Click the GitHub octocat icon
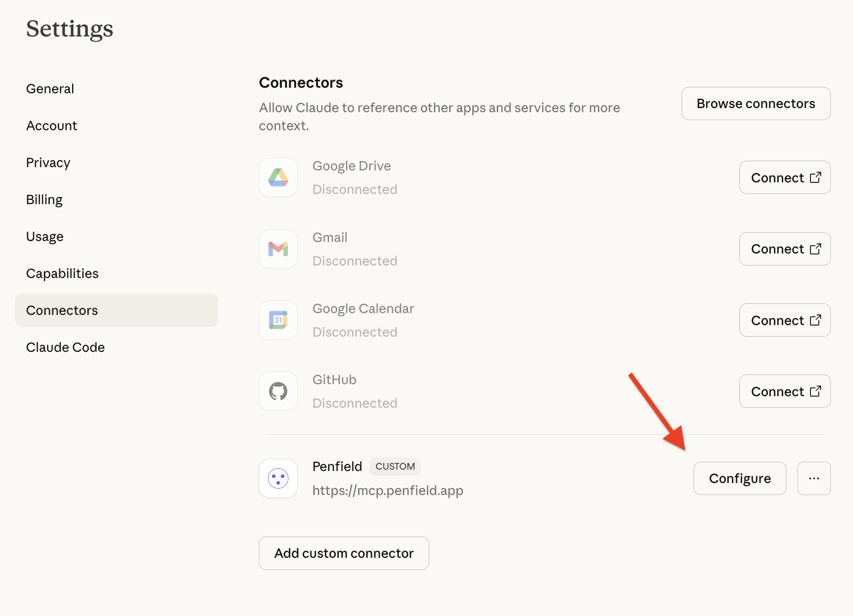This screenshot has height=616, width=853. click(x=278, y=391)
